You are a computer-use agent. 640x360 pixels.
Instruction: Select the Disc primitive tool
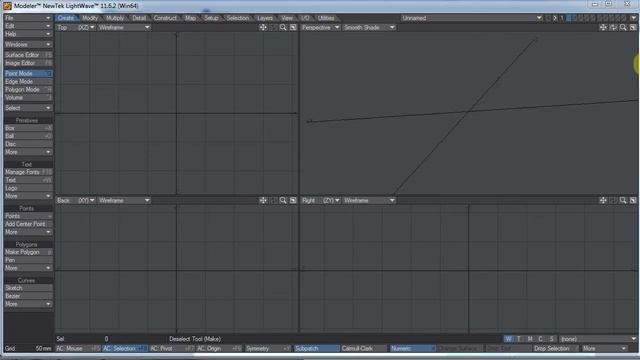(28, 144)
